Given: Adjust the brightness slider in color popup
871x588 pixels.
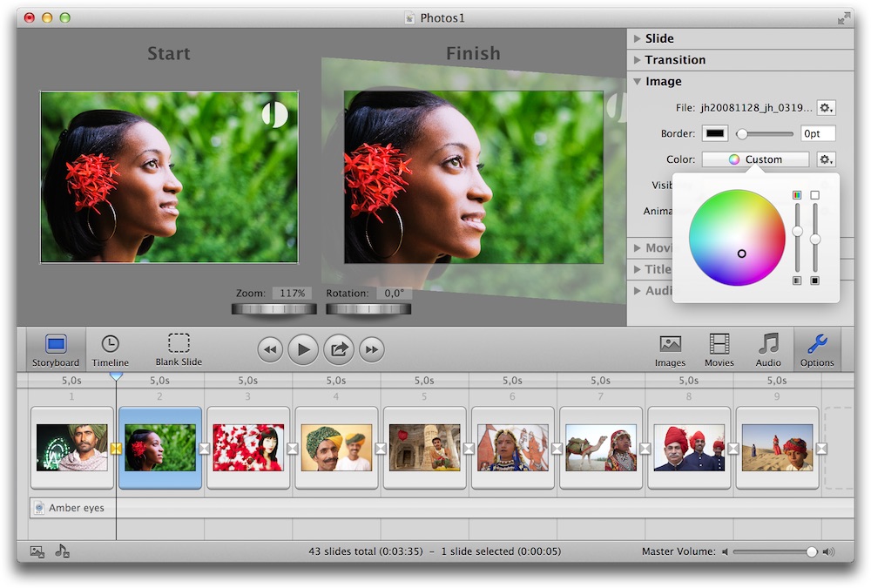Looking at the screenshot, I should [x=815, y=238].
